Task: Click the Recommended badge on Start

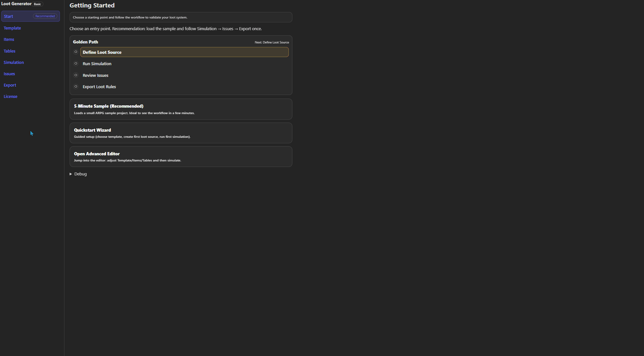Action: [x=45, y=16]
